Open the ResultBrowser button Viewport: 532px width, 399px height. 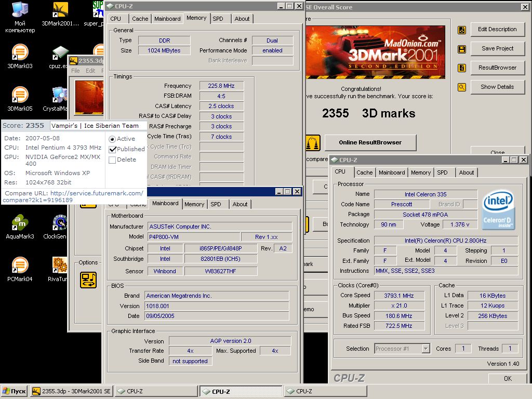497,68
